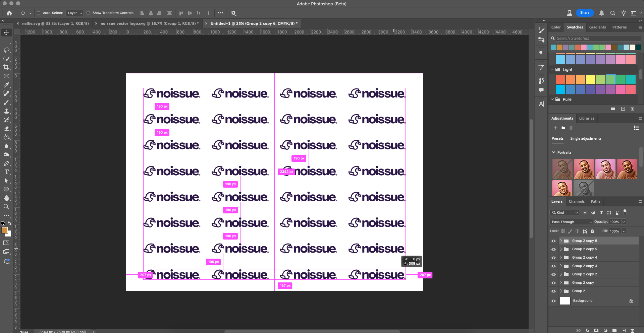Click the orange foreground color swatch
The height and width of the screenshot is (333, 644).
(x=5, y=230)
